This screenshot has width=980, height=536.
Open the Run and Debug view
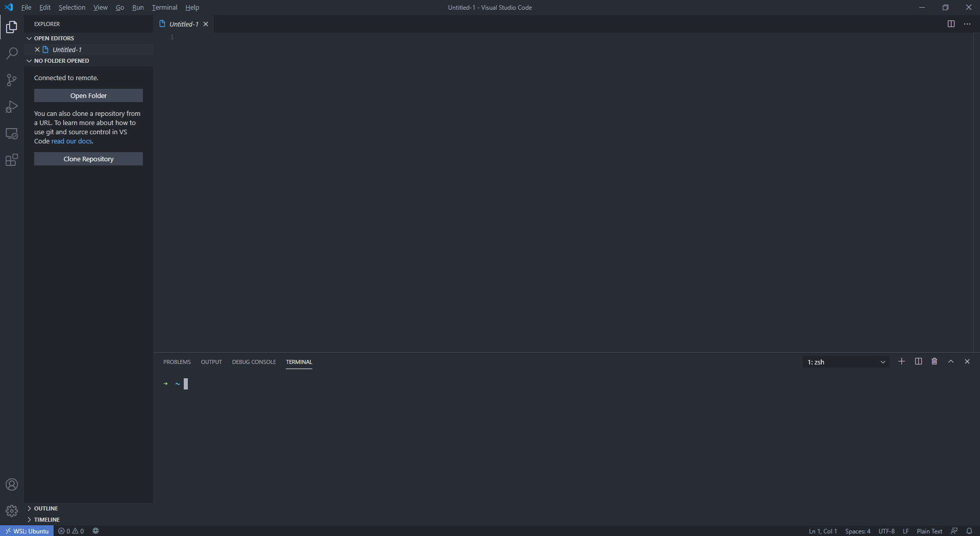(x=11, y=107)
